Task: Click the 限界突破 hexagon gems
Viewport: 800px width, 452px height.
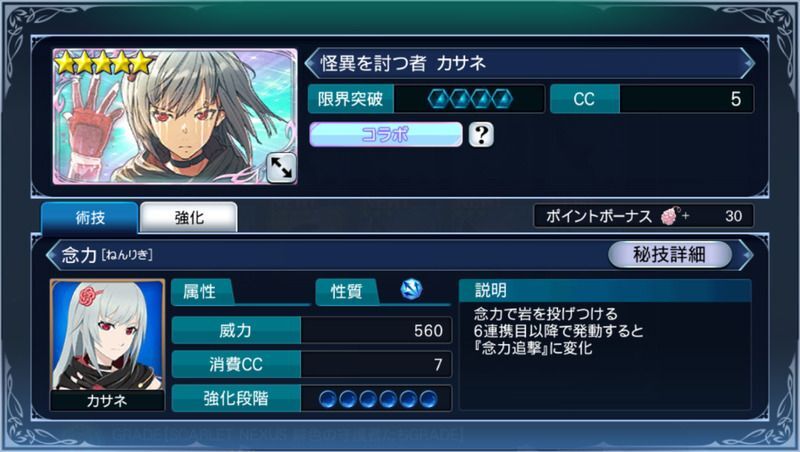Action: coord(470,99)
